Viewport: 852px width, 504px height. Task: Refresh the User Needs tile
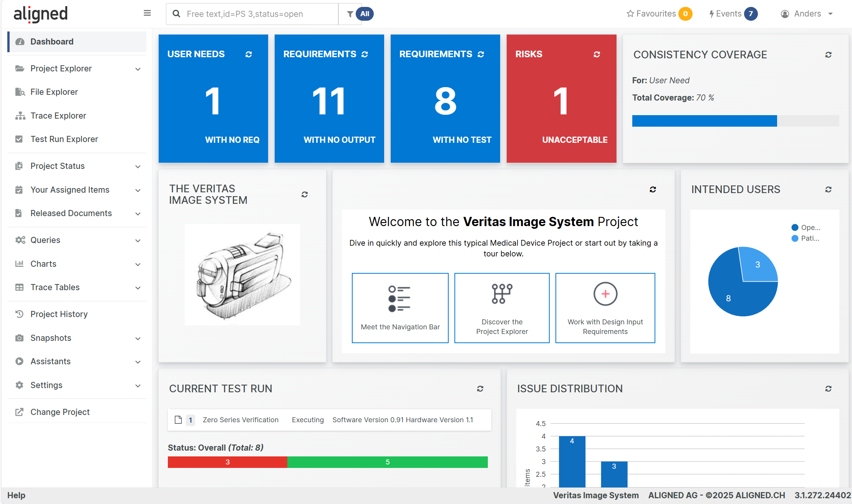click(x=249, y=55)
